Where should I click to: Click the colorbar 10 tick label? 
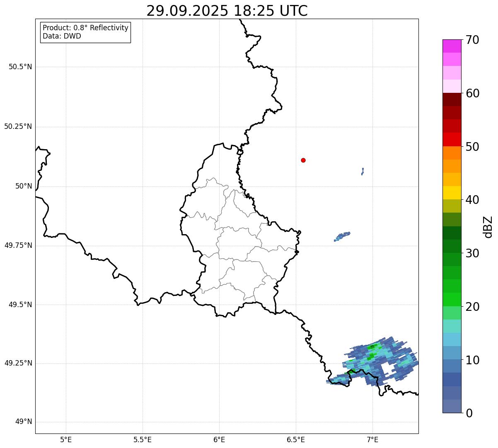pos(472,360)
